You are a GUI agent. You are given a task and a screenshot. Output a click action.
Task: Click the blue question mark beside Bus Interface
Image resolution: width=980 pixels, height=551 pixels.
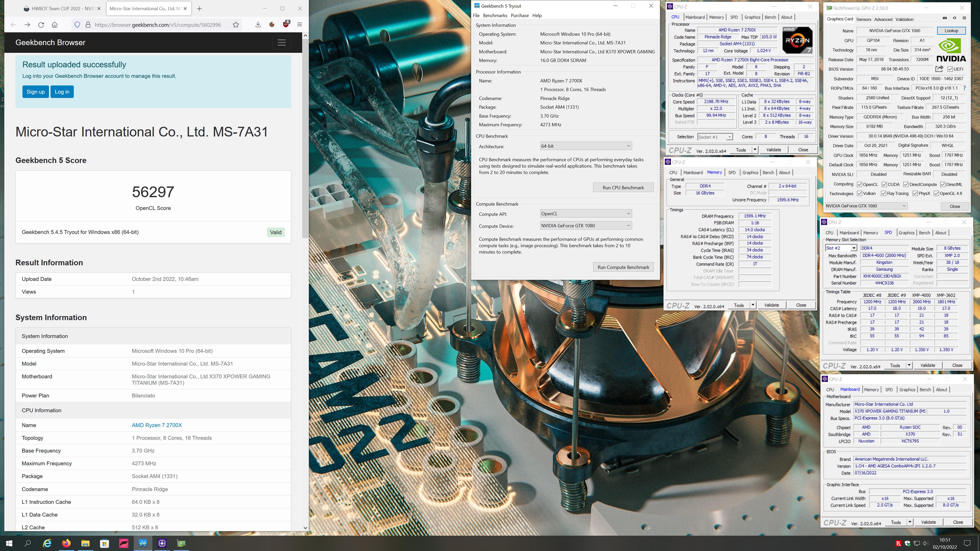964,88
